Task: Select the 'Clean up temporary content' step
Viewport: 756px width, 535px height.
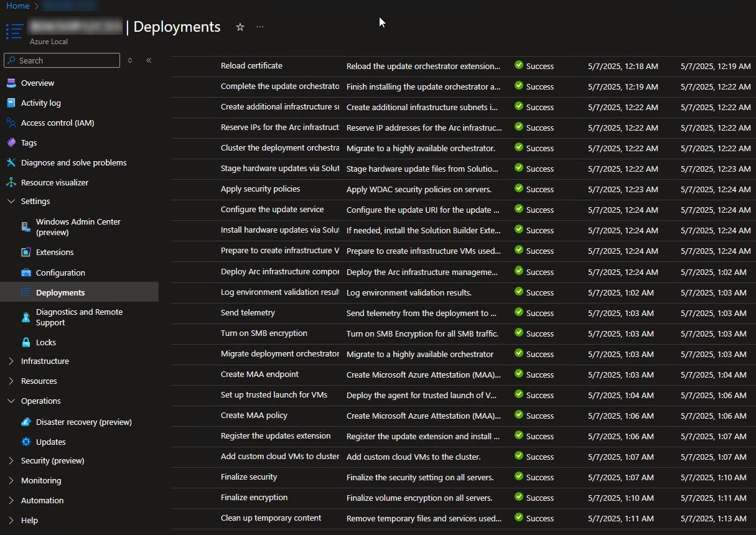Action: pyautogui.click(x=271, y=518)
